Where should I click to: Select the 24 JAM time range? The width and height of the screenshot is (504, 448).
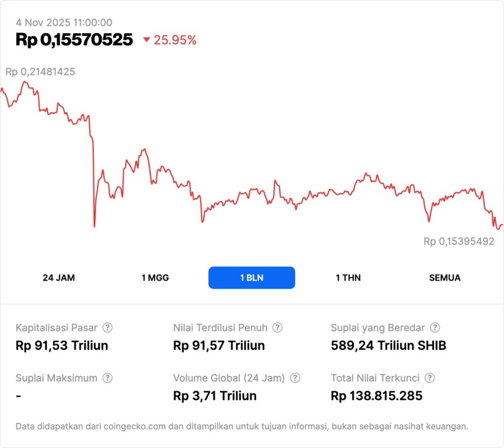click(59, 278)
